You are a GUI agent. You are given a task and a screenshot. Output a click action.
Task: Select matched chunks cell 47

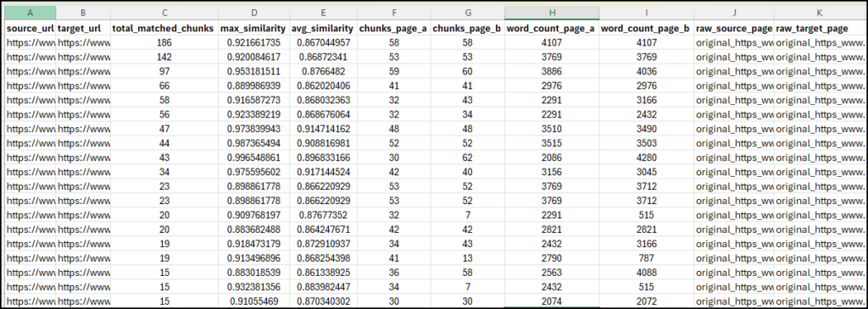point(164,129)
